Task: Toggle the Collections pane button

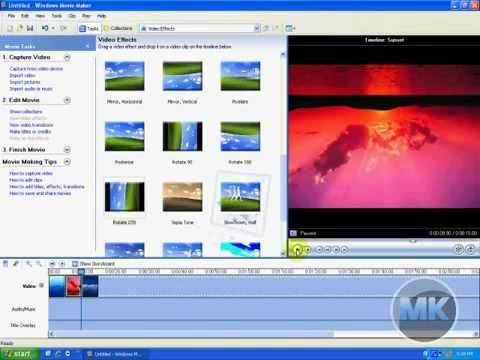Action: click(x=118, y=28)
